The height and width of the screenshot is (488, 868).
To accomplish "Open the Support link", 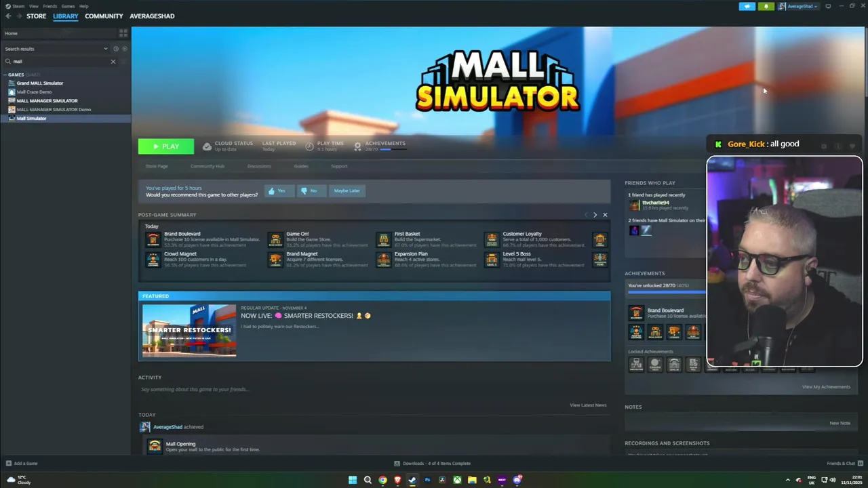I will pyautogui.click(x=339, y=166).
